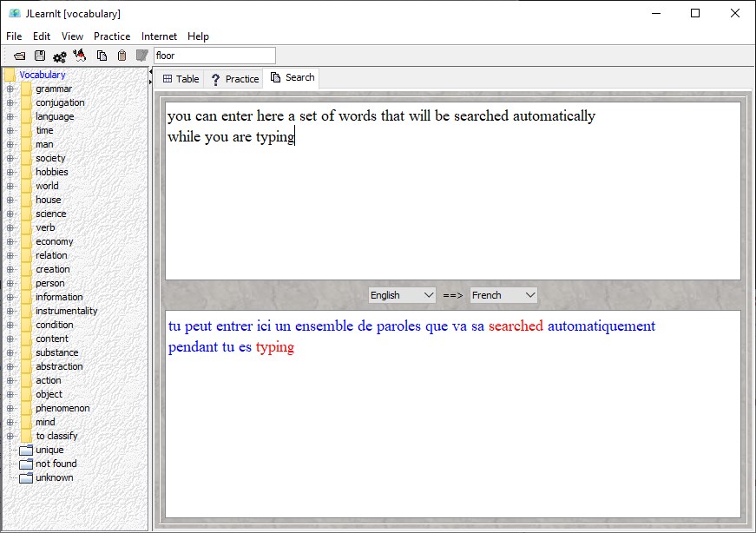Expand the science tree node

coord(10,214)
